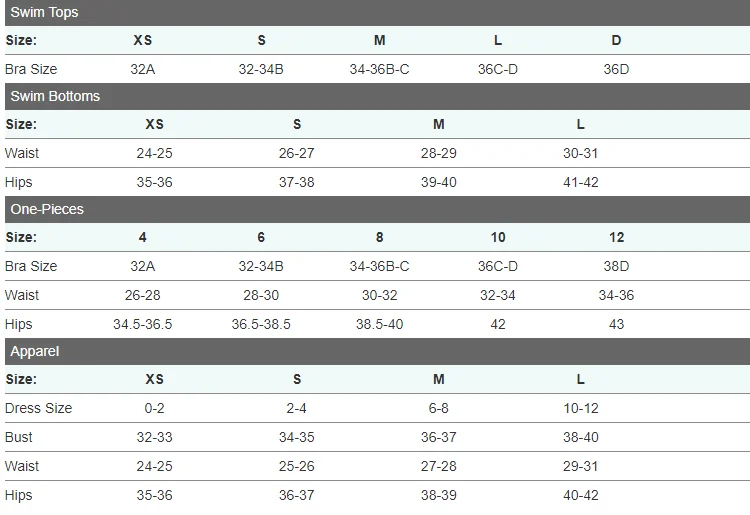Click hips 37-38 in Swim Bottoms
The image size is (750, 515).
[x=297, y=182]
